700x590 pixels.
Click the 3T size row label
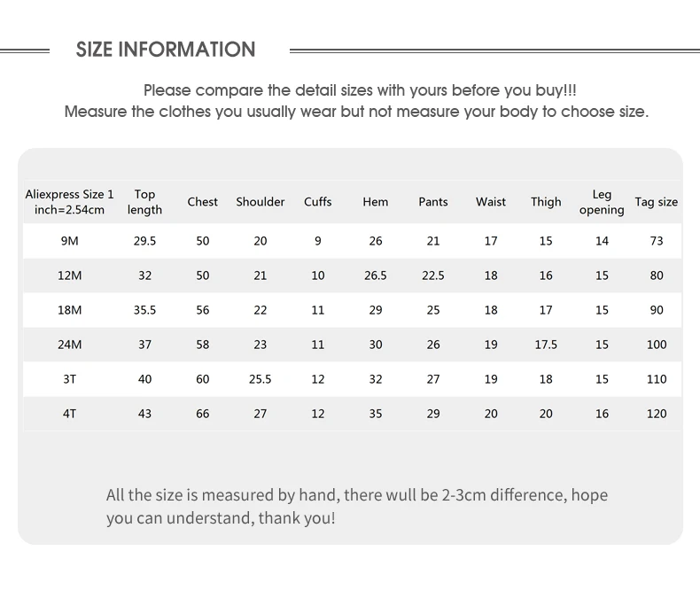pos(70,379)
